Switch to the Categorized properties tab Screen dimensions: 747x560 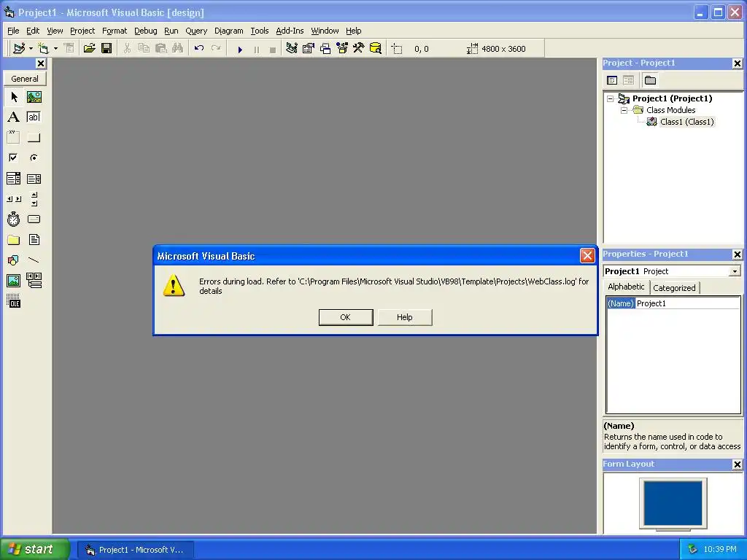coord(674,288)
